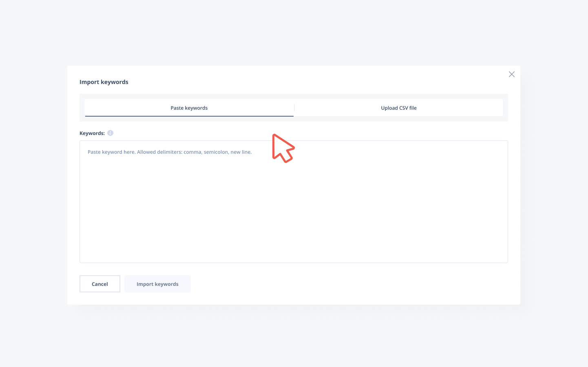This screenshot has height=367, width=588.
Task: Open the Upload CSV file tab
Action: click(x=398, y=108)
